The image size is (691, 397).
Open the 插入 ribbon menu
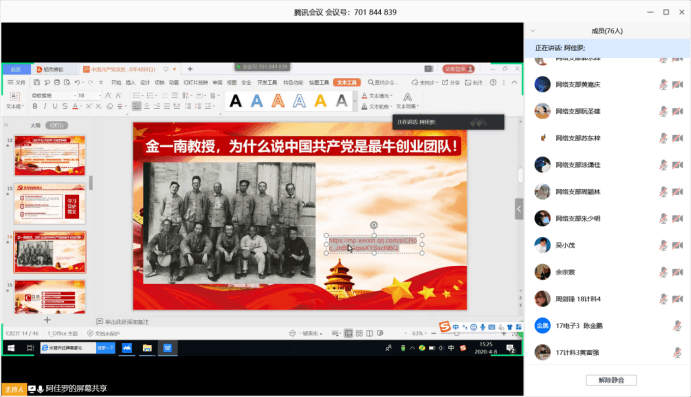[130, 82]
